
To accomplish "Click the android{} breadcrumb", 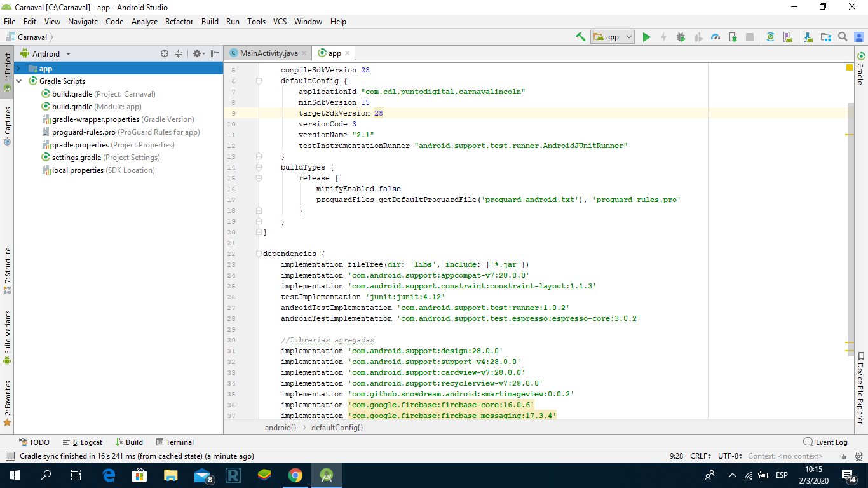I will click(x=280, y=428).
